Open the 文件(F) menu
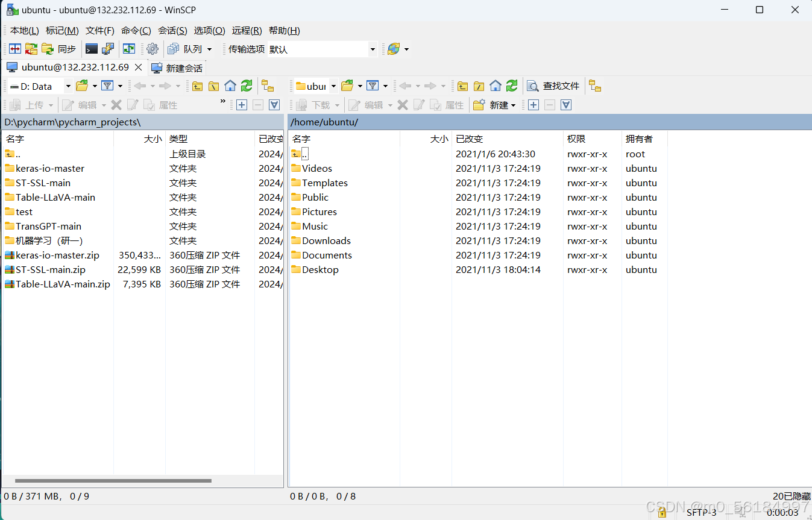 (x=100, y=31)
